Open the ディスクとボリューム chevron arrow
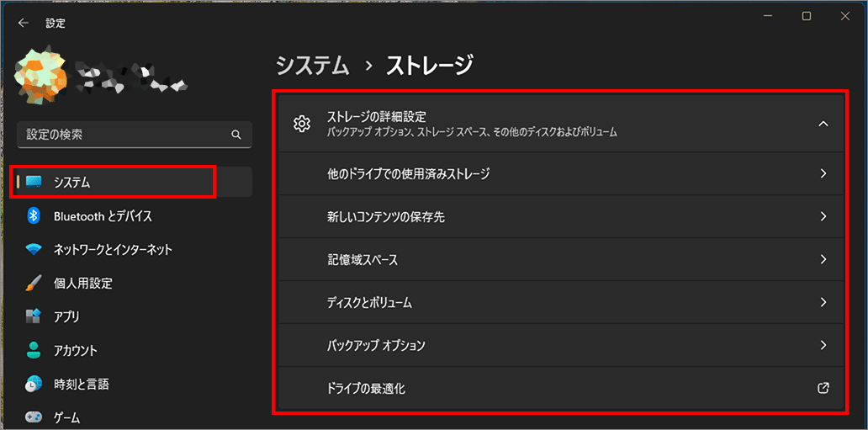 click(x=823, y=302)
